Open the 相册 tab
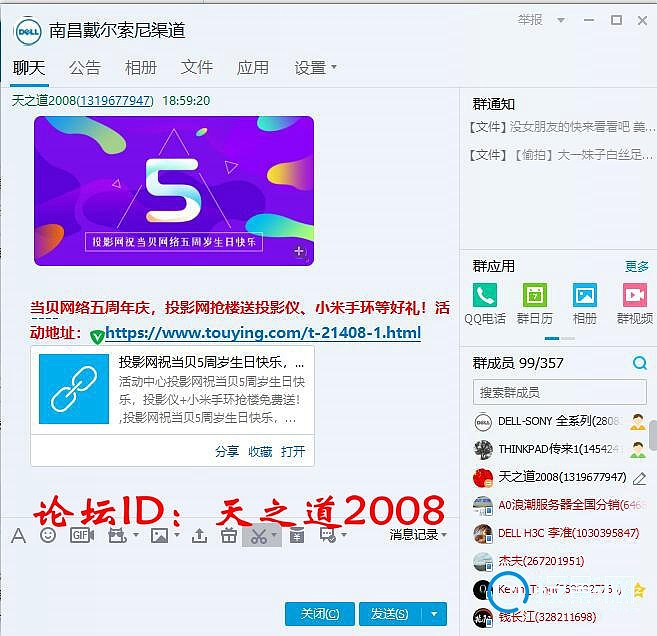The width and height of the screenshot is (657, 636). 141,67
